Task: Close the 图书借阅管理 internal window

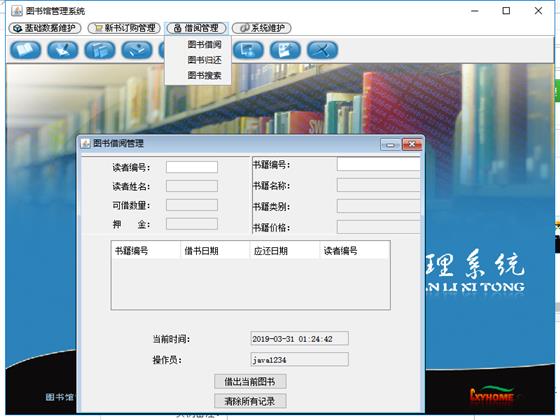Action: tap(412, 145)
